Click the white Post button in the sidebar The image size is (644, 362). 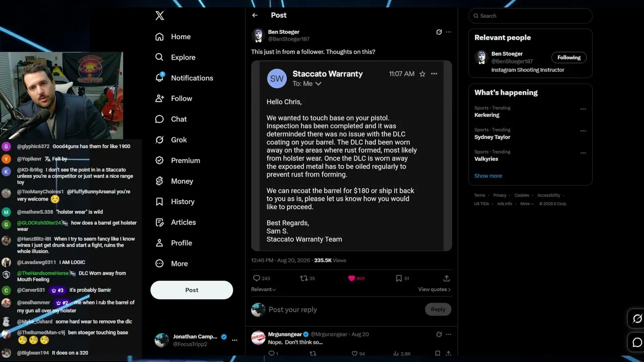[192, 290]
